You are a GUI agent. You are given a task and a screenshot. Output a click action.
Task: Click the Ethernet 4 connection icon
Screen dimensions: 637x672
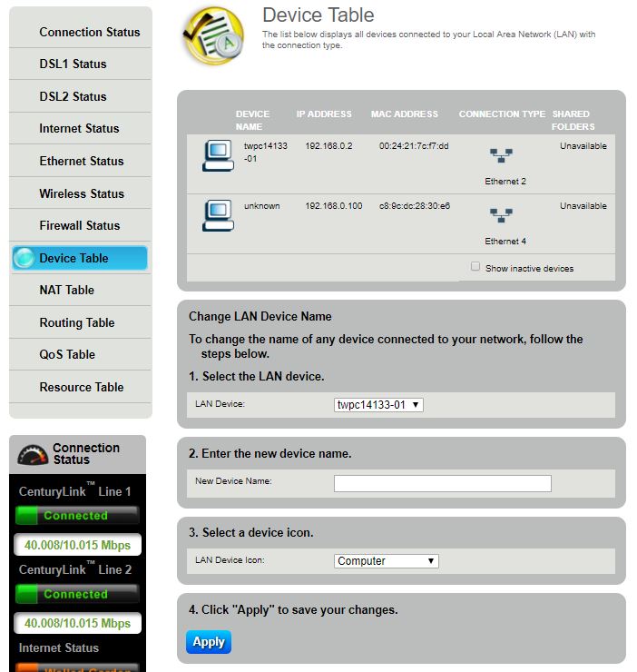(x=501, y=216)
